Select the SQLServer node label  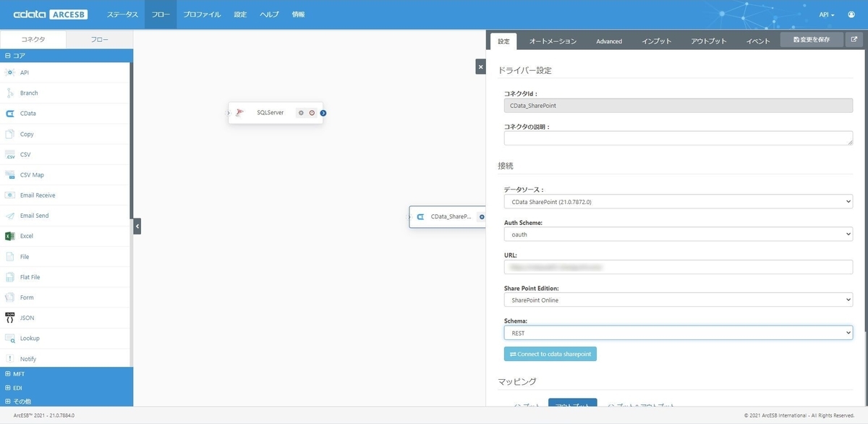tap(271, 113)
